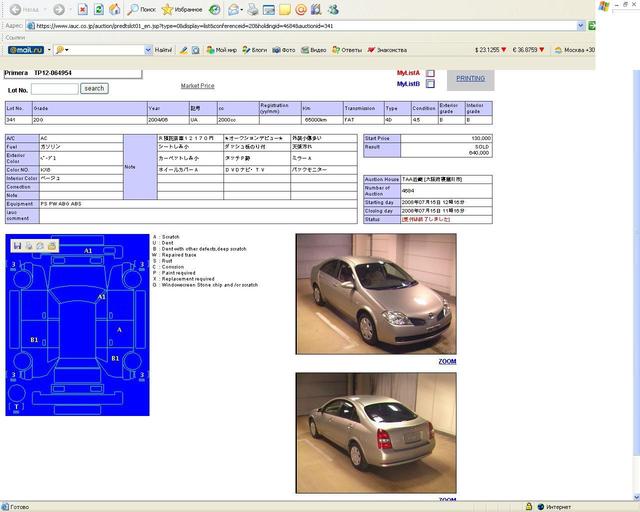Expand the address bar dropdown arrow
Screen dimensions: 640x512
point(581,26)
